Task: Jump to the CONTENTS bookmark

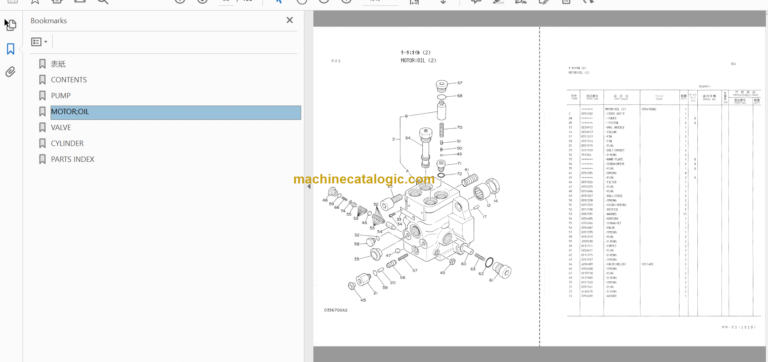Action: pos(69,80)
